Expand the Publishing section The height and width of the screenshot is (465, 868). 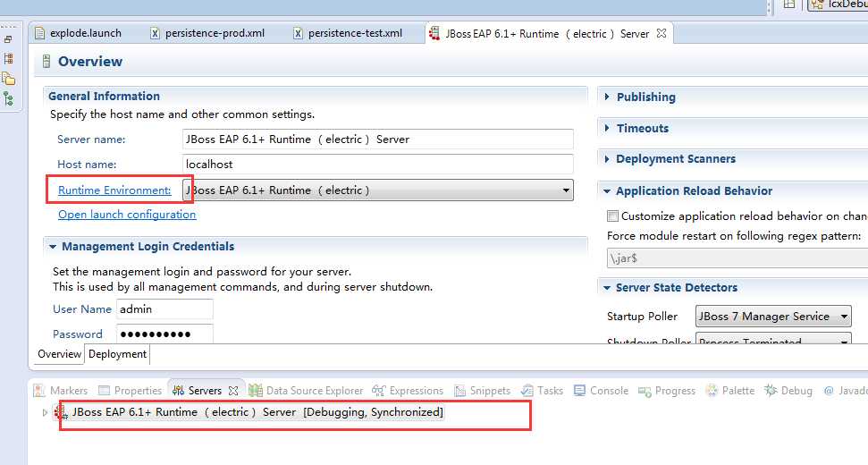[x=607, y=97]
